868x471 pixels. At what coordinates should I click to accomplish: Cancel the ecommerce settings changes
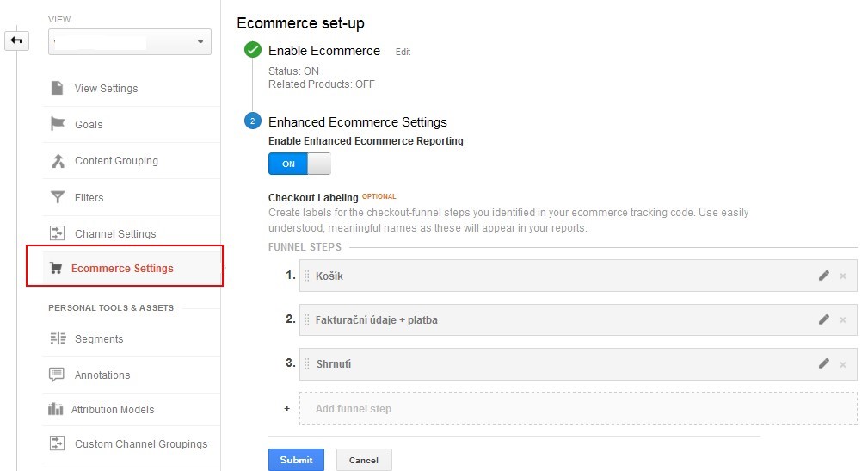coord(364,460)
